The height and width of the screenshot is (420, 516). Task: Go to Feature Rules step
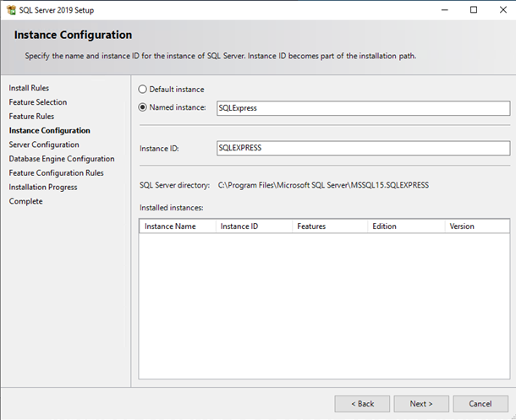click(x=31, y=117)
